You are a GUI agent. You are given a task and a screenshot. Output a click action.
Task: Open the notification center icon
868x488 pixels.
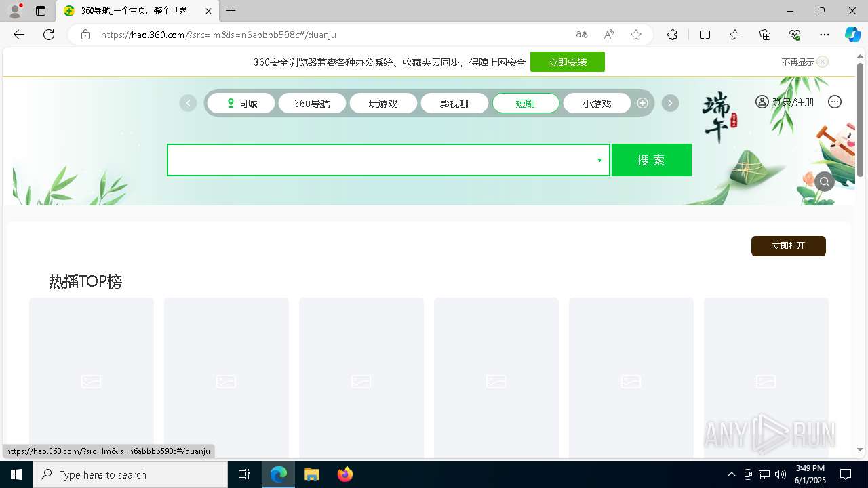(x=846, y=474)
